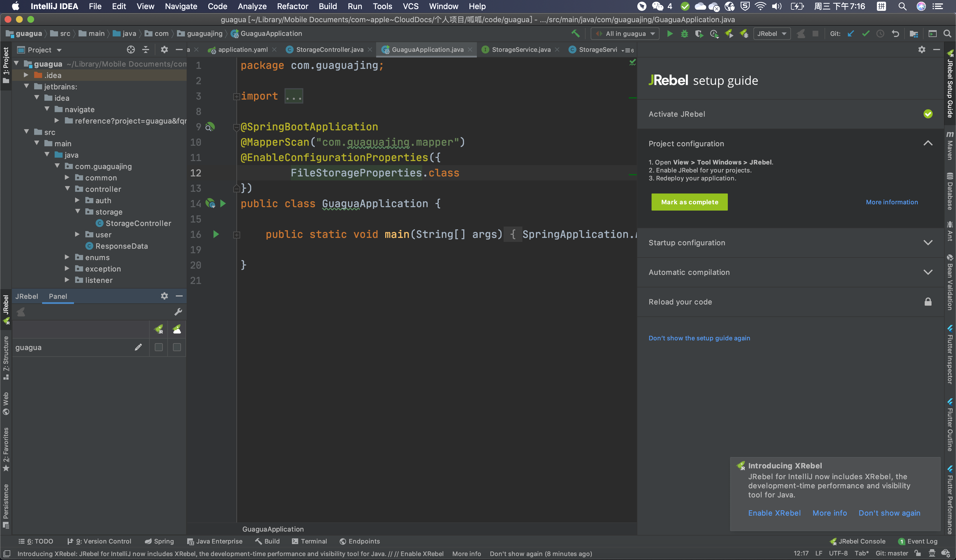Click the Git update project arrow
Image resolution: width=956 pixels, height=560 pixels.
(851, 34)
